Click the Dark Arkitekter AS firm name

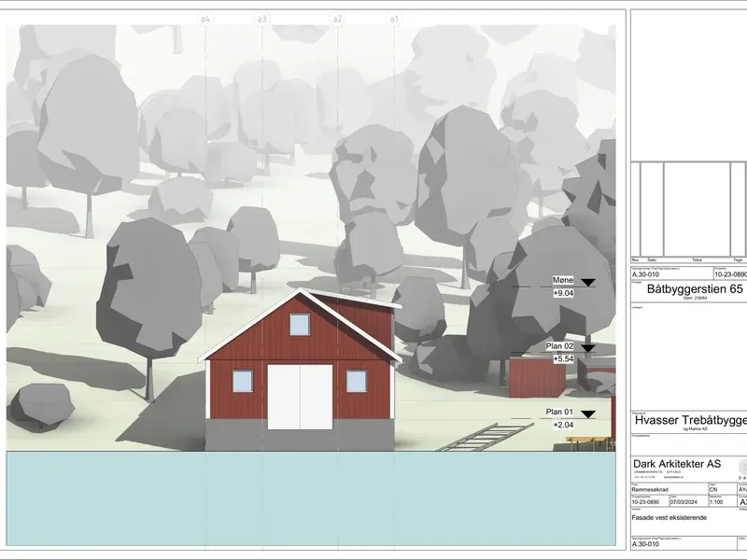tap(677, 464)
